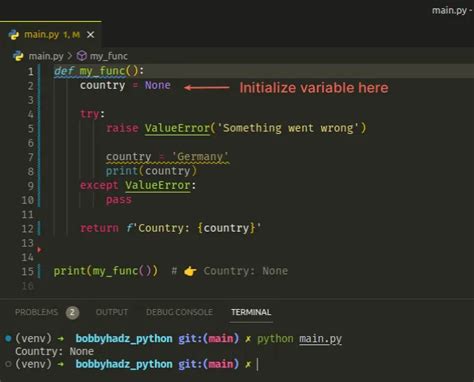Click 'def my_func():' on line 1
The height and width of the screenshot is (382, 474).
[x=99, y=71]
